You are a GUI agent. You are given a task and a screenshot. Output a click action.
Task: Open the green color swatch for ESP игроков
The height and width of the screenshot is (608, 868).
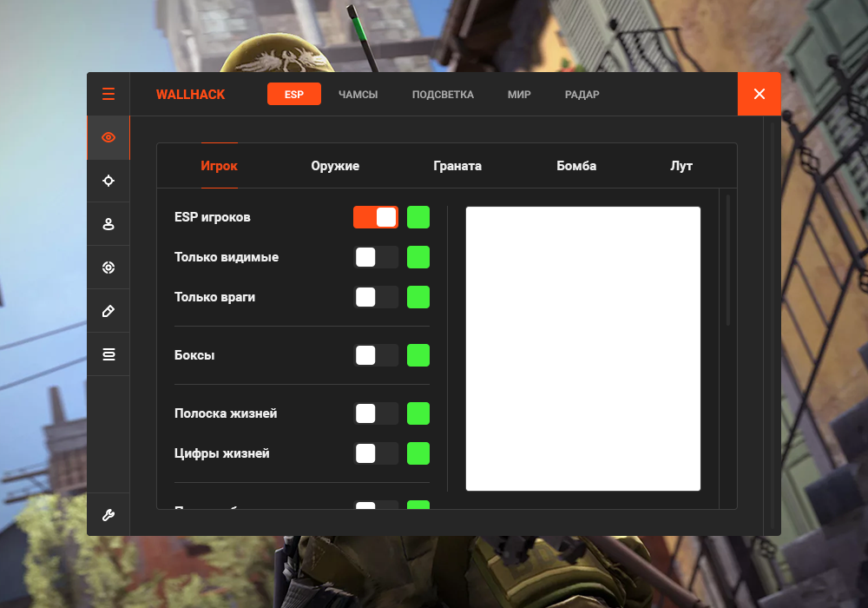pos(418,217)
